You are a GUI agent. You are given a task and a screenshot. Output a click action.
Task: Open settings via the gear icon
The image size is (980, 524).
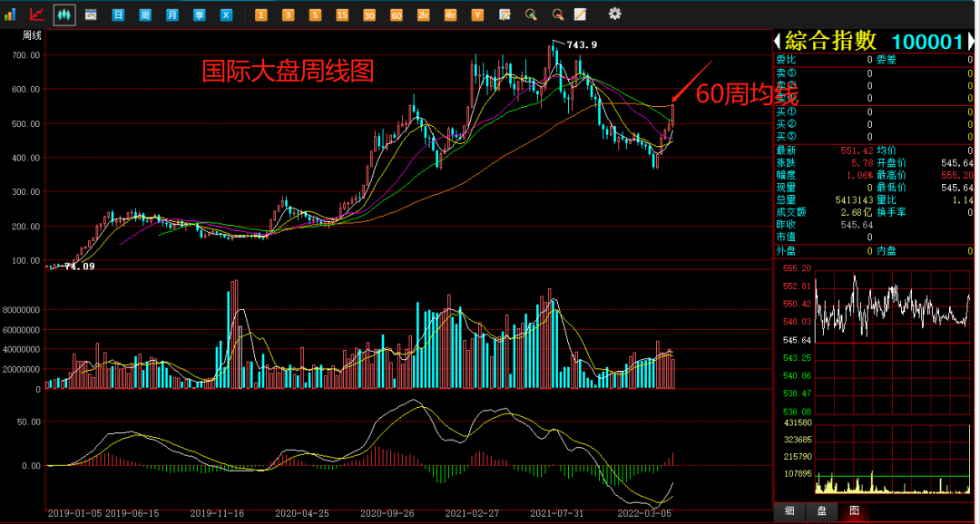coord(615,13)
